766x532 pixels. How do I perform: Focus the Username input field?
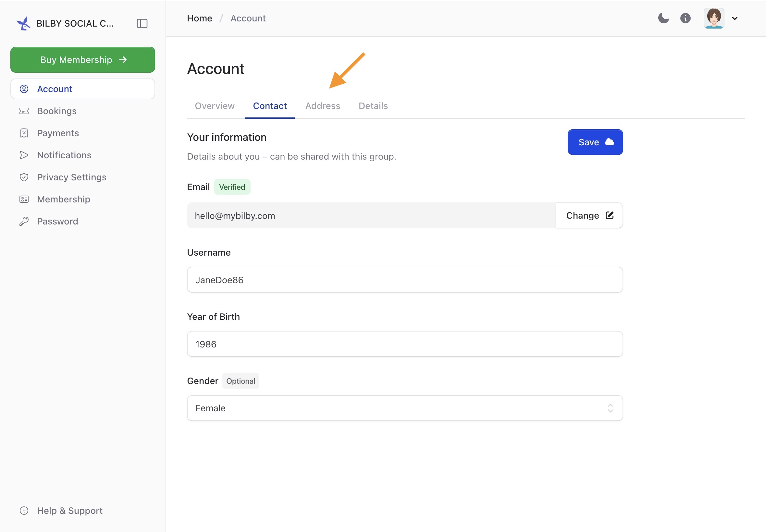(405, 280)
